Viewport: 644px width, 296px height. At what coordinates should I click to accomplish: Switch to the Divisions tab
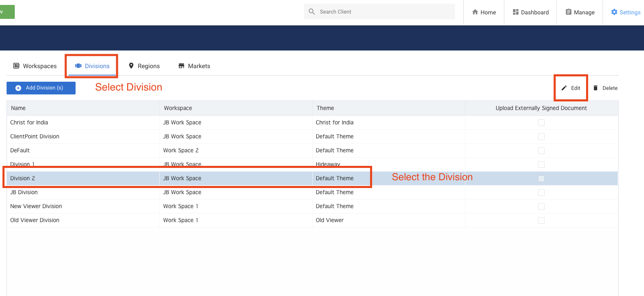(x=92, y=66)
